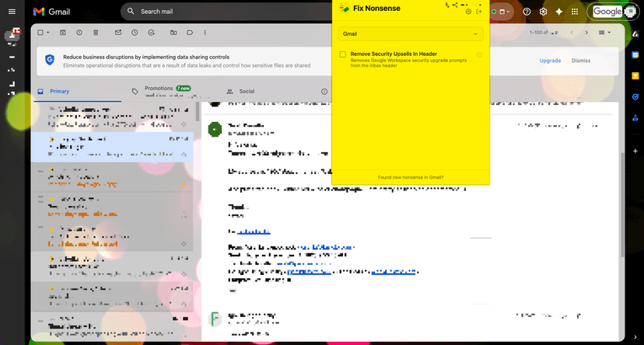Click the green sender avatar in thread
The image size is (644, 345).
point(215,130)
